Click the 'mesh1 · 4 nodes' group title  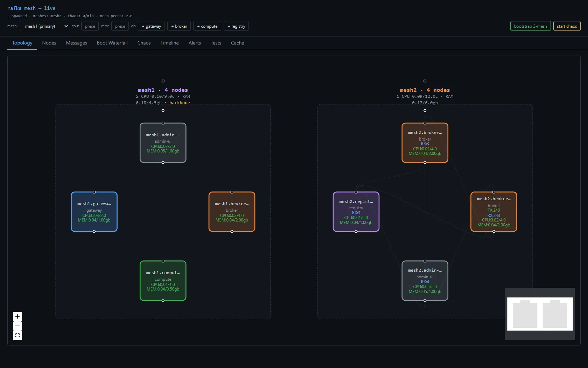click(163, 90)
